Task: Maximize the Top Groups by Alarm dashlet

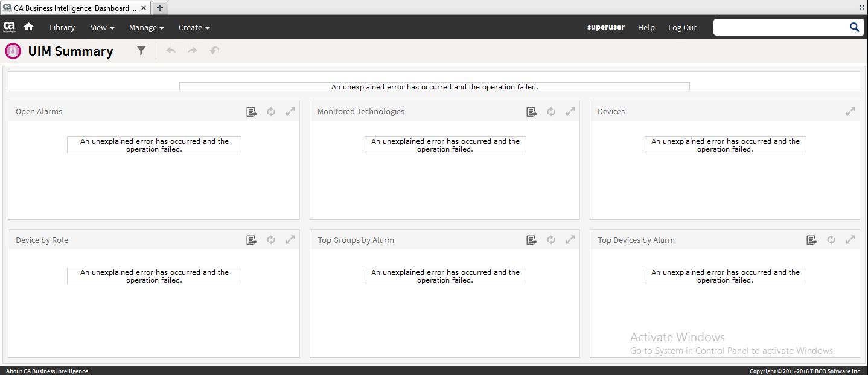Action: tap(570, 240)
